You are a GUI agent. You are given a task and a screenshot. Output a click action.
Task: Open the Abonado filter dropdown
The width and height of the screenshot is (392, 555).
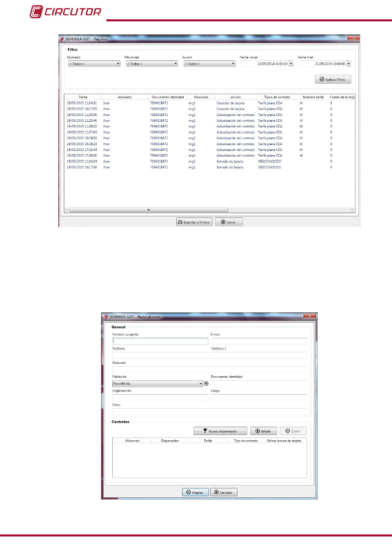(x=94, y=64)
